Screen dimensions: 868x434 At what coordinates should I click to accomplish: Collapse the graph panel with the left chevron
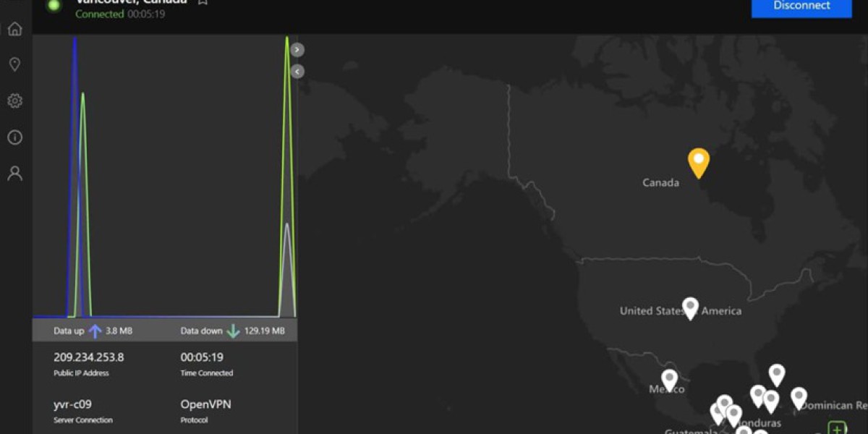pyautogui.click(x=296, y=71)
